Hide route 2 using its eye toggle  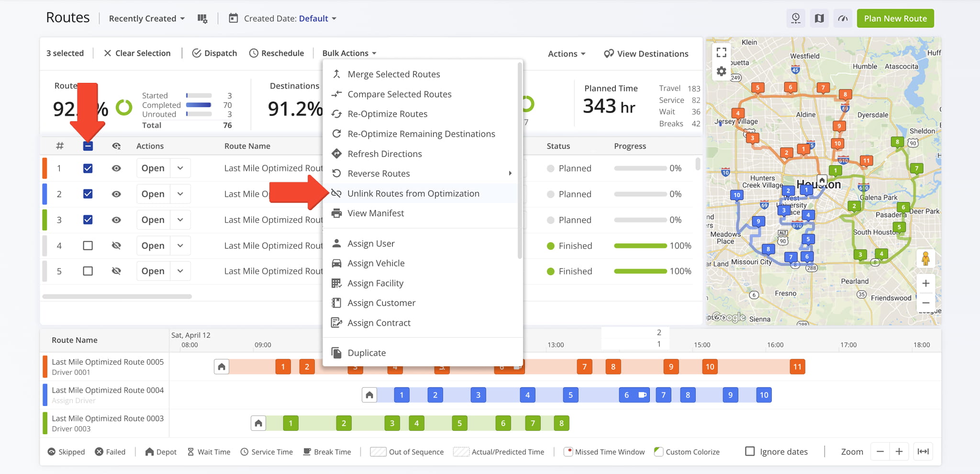point(116,193)
